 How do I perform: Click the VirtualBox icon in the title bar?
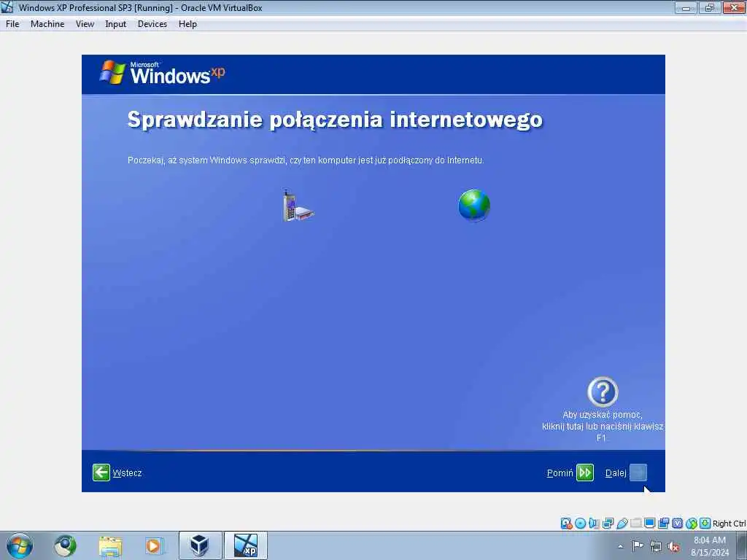(7, 7)
